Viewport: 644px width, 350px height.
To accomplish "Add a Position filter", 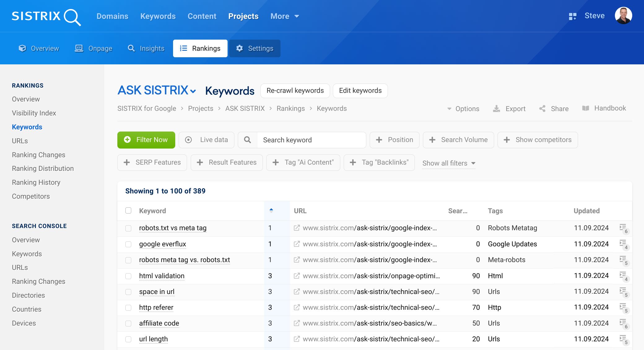I will pyautogui.click(x=394, y=140).
